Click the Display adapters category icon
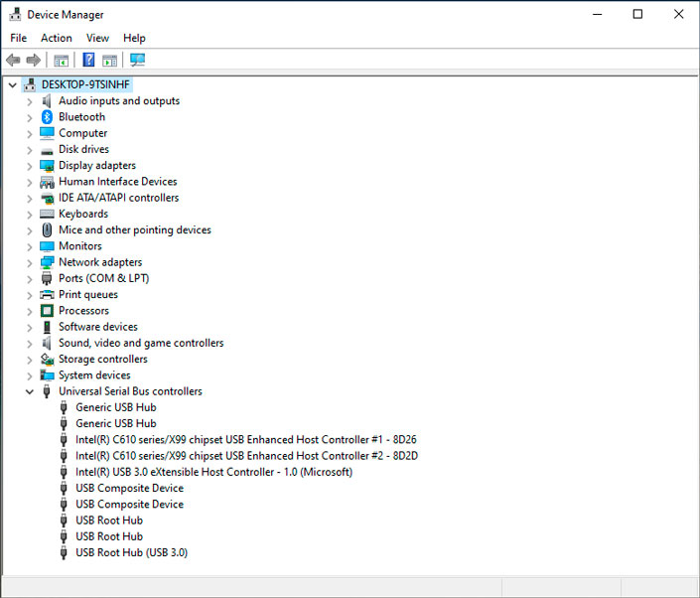 [47, 166]
